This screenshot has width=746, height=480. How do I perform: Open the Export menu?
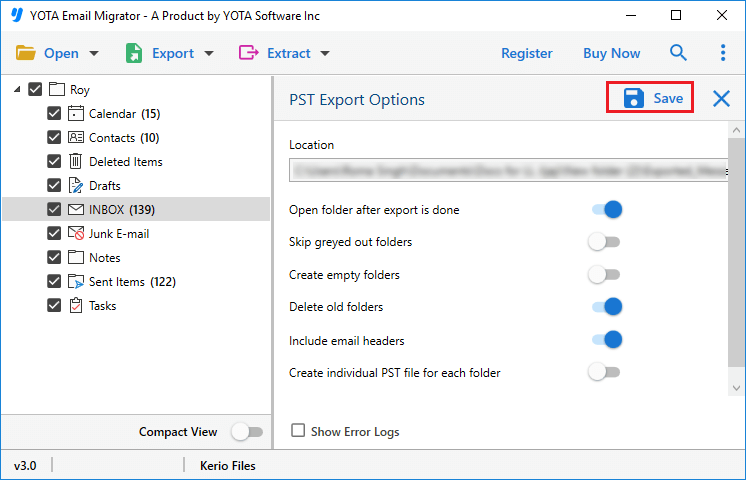[173, 53]
